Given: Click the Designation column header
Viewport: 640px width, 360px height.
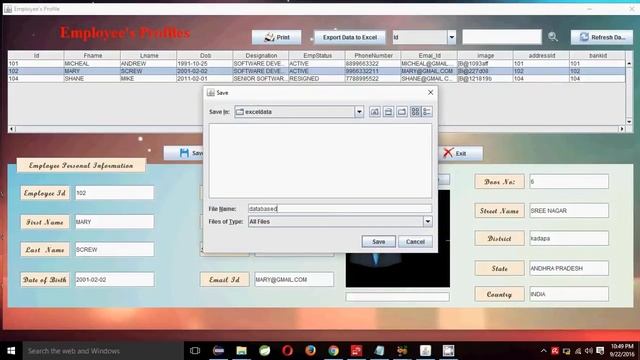Looking at the screenshot, I should (x=261, y=55).
